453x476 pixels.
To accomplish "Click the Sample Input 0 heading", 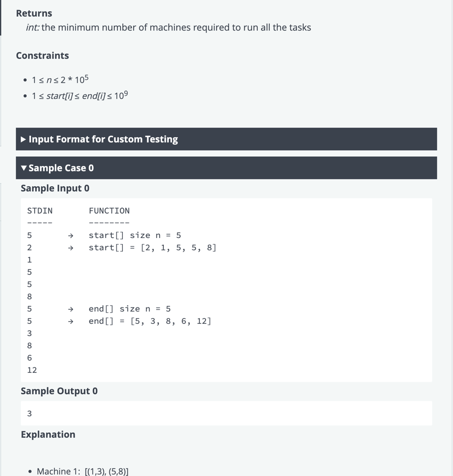I will point(55,188).
